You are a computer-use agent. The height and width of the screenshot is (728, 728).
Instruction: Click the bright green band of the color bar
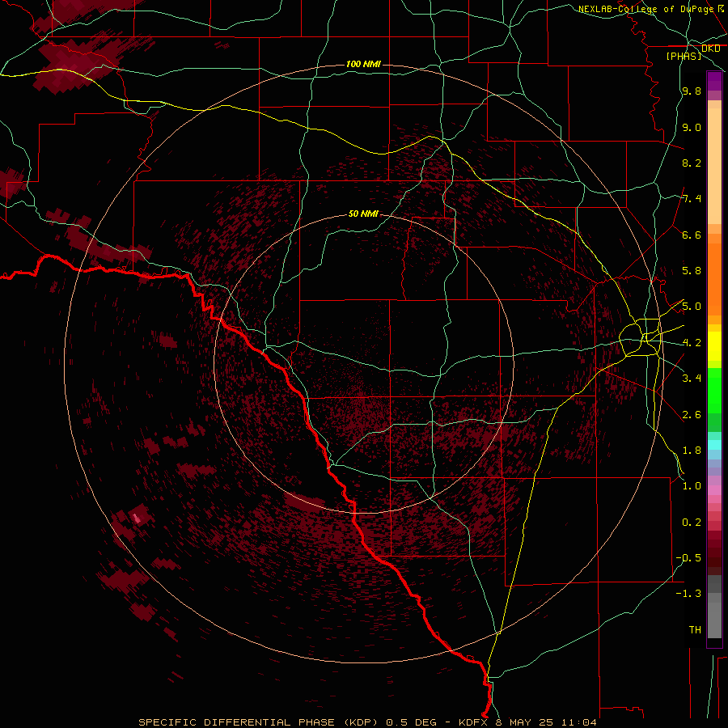coord(714,391)
